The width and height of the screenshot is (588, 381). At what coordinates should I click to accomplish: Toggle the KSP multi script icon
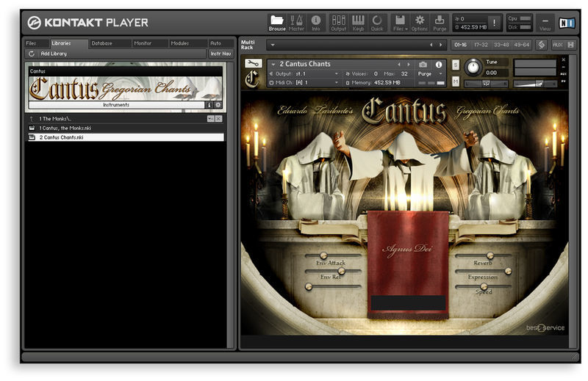(x=541, y=45)
